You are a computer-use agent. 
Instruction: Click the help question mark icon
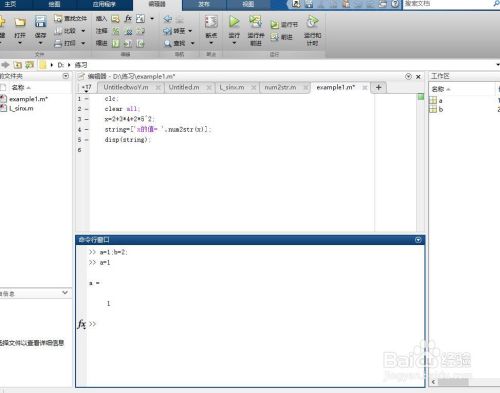coord(395,4)
